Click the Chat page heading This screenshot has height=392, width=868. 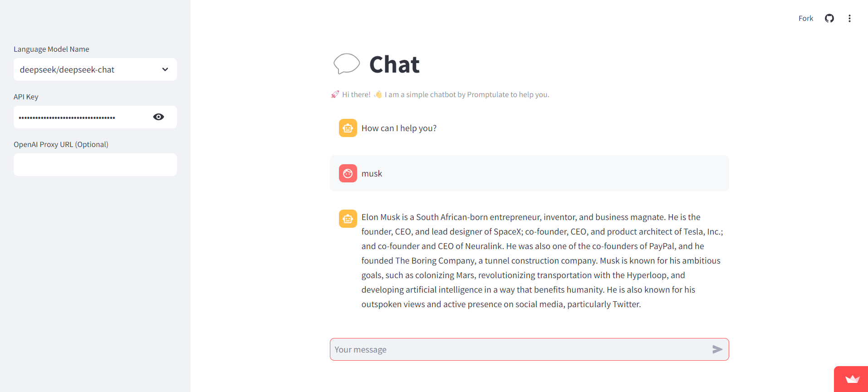394,64
